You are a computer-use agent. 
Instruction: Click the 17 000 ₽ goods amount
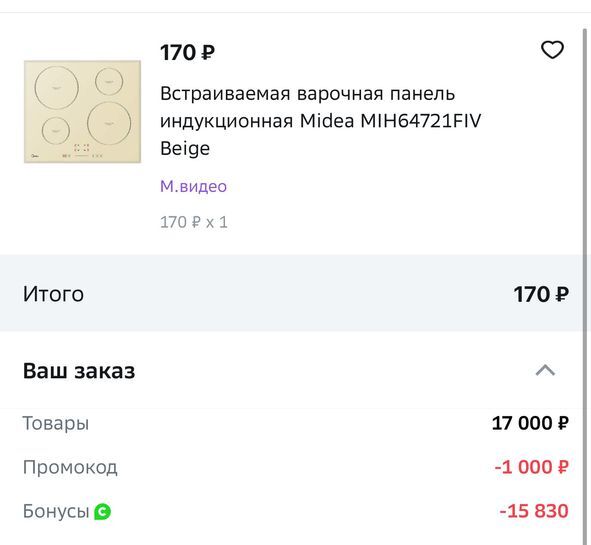[x=530, y=423]
